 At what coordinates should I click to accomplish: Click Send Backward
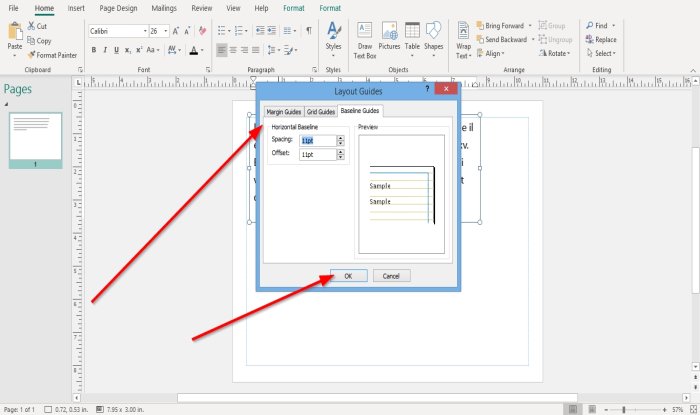[x=502, y=40]
